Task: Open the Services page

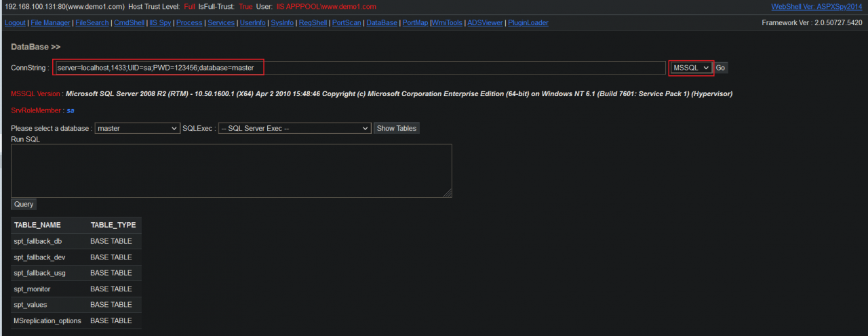Action: [x=221, y=22]
